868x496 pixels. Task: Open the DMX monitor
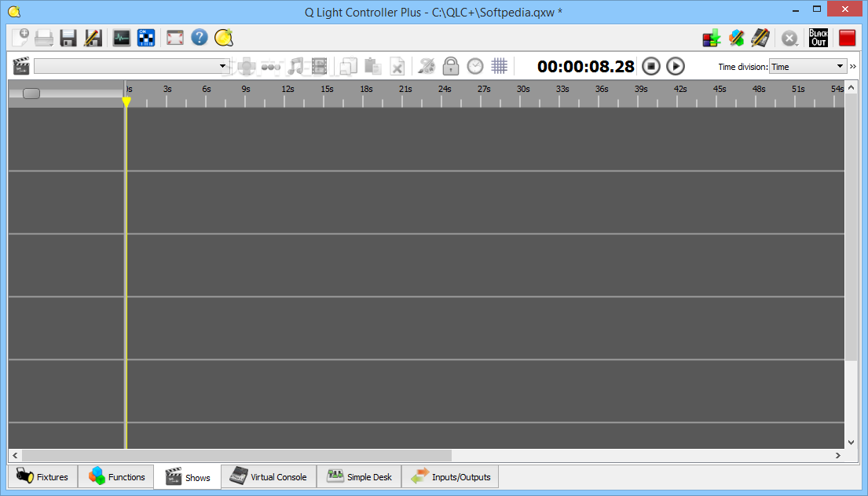tap(122, 38)
